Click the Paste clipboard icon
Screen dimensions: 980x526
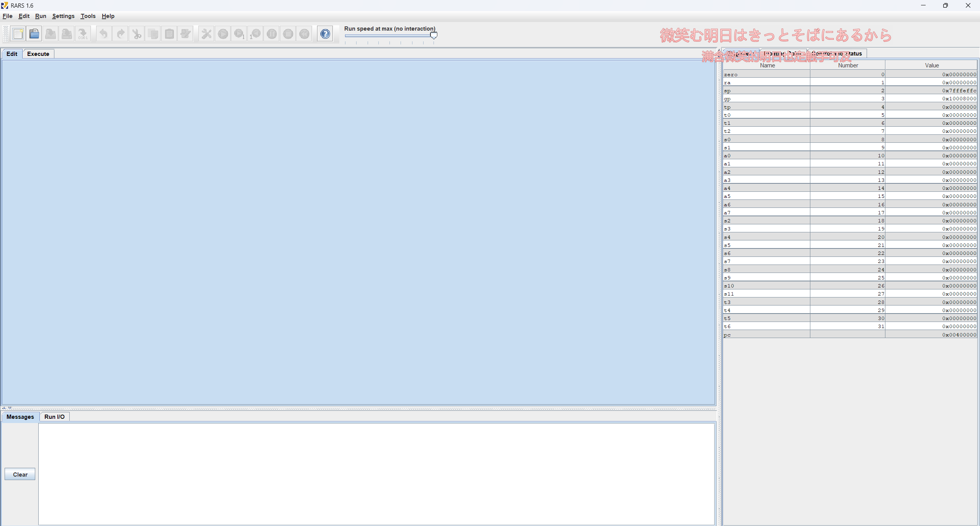tap(169, 34)
